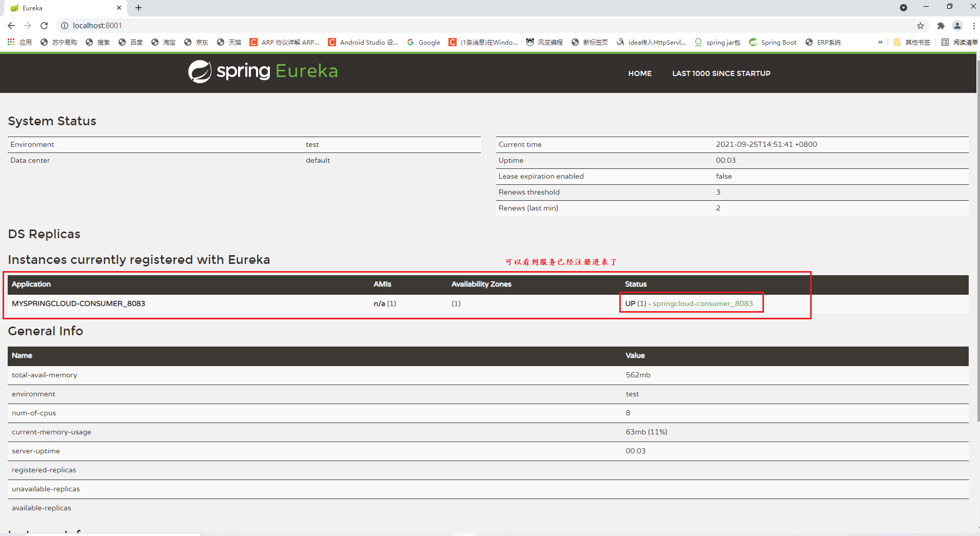Open the ERP系统 bookmark

click(823, 42)
